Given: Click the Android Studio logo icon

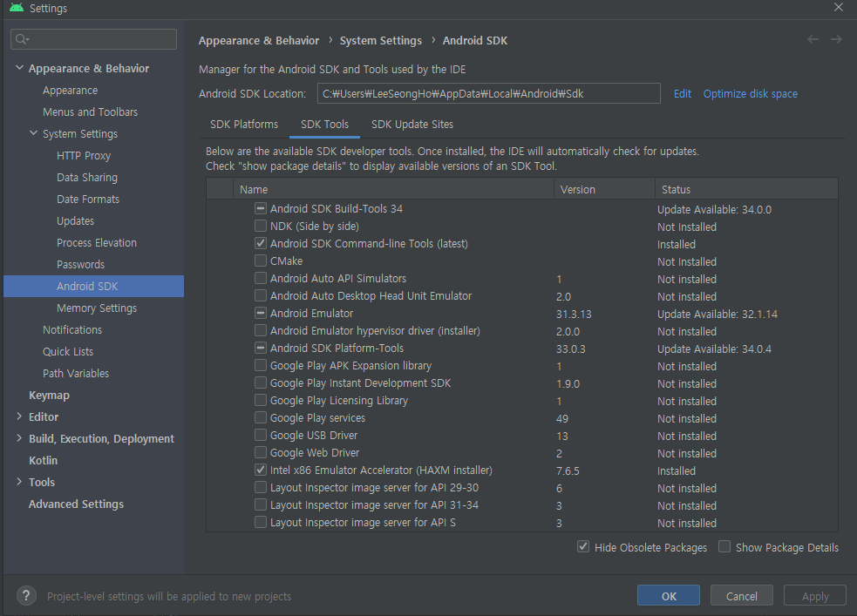Looking at the screenshot, I should click(x=17, y=8).
